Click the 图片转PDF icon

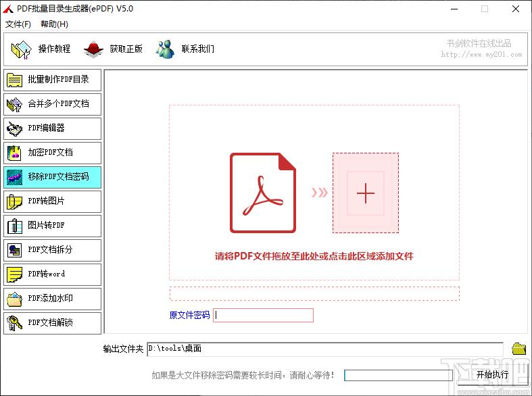14,226
